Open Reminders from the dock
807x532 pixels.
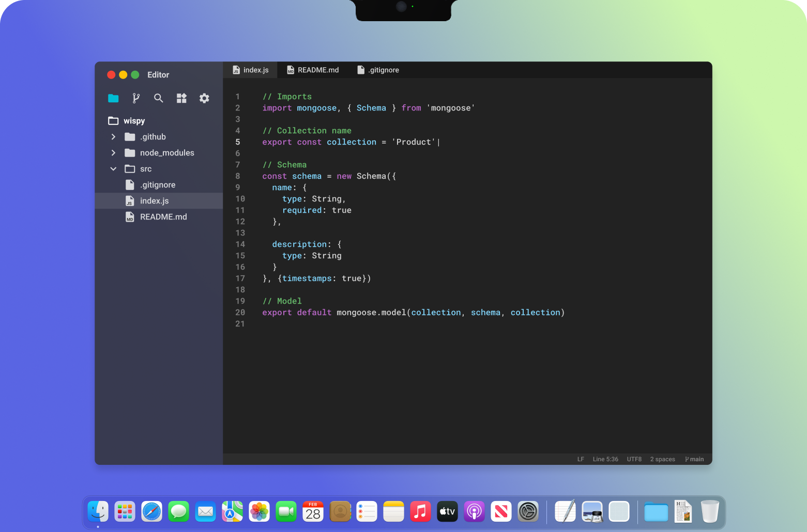tap(367, 512)
